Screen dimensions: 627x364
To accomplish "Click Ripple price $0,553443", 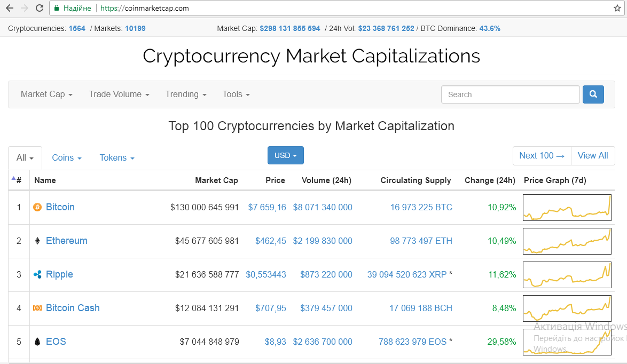I will coord(266,274).
